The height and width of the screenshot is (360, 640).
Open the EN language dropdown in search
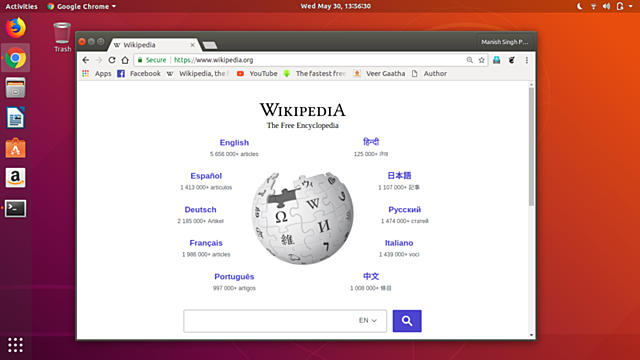[x=368, y=320]
